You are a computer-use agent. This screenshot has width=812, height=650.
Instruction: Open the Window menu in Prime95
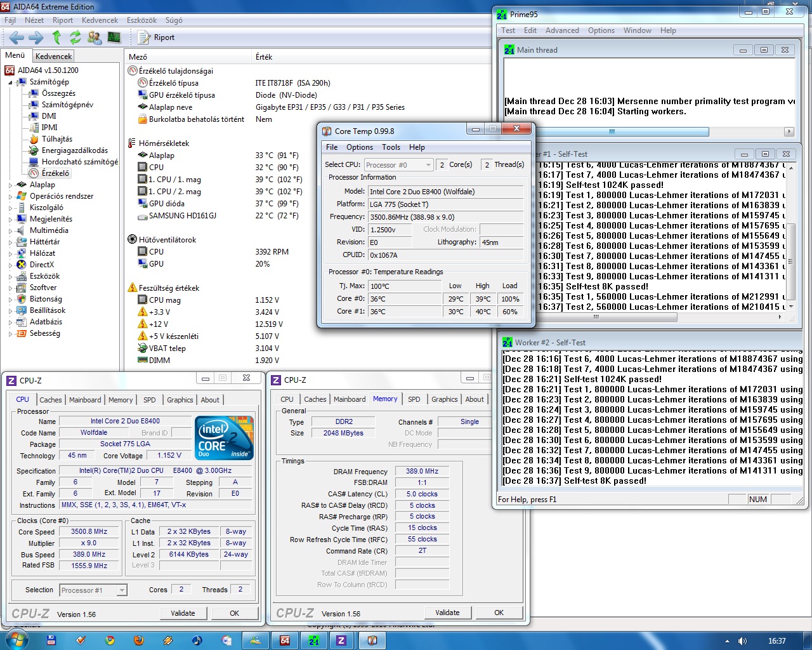tap(638, 30)
